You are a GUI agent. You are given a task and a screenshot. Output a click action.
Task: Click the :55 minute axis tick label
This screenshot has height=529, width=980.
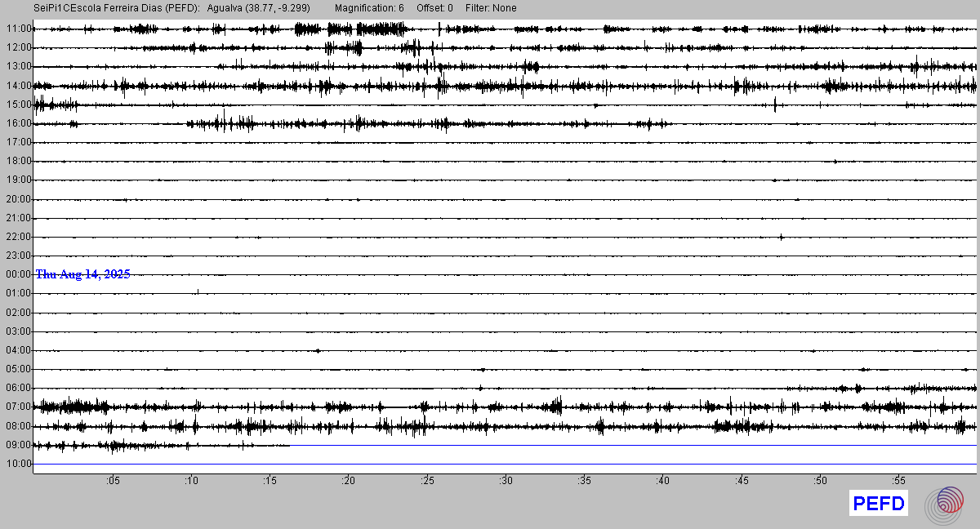click(898, 481)
